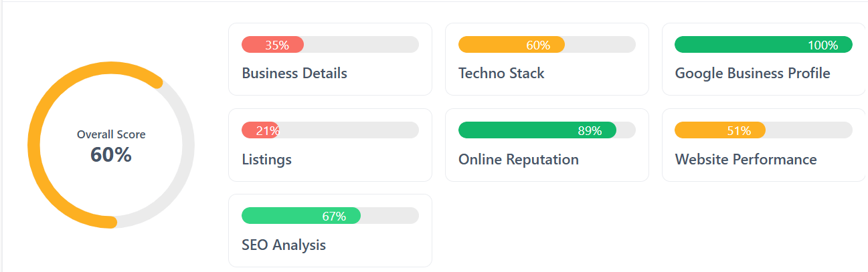
Task: Open the Listings card title
Action: [266, 160]
